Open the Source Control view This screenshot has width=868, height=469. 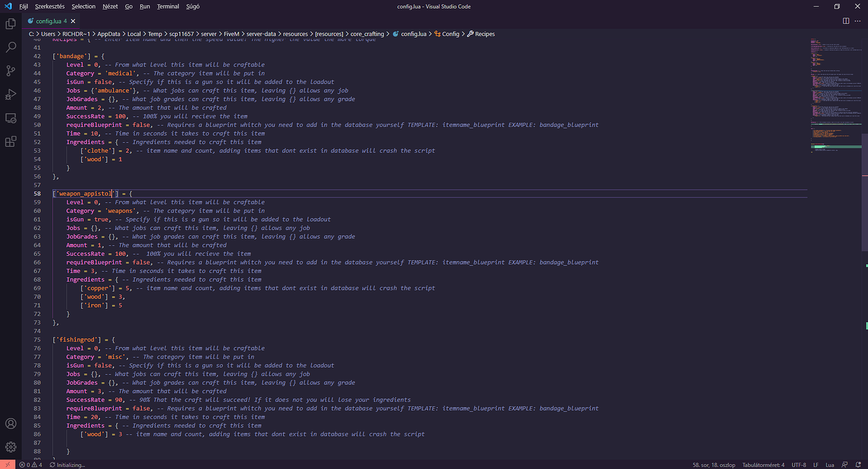coord(10,70)
